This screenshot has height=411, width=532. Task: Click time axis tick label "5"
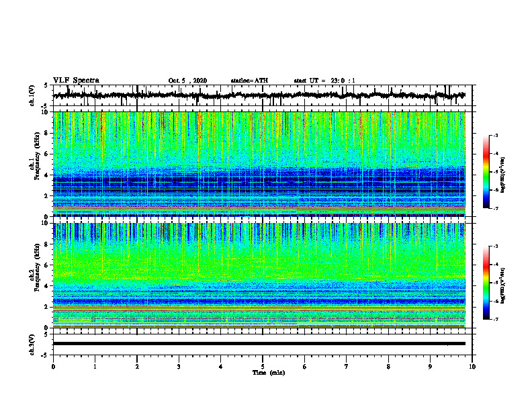coord(263,367)
